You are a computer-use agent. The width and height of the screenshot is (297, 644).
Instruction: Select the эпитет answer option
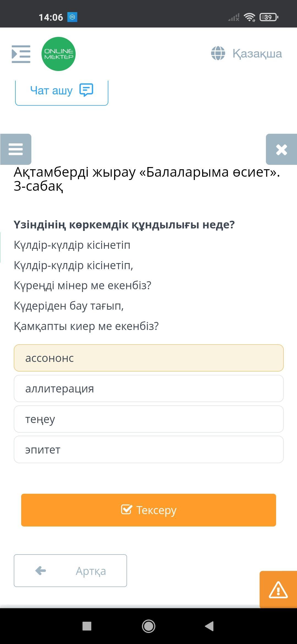148,450
